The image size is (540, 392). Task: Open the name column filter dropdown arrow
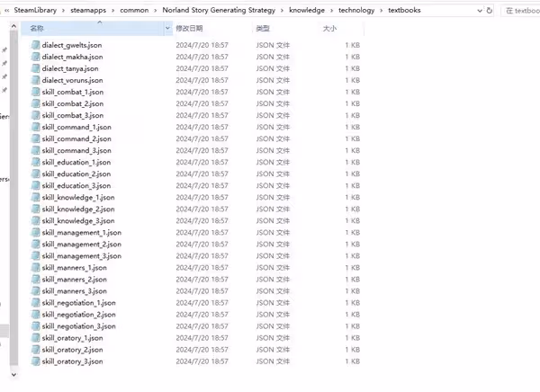click(167, 28)
